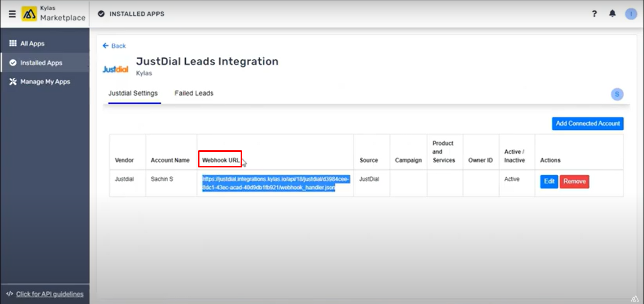The height and width of the screenshot is (304, 644).
Task: Click the Edit button for Sachin S
Action: pos(549,182)
